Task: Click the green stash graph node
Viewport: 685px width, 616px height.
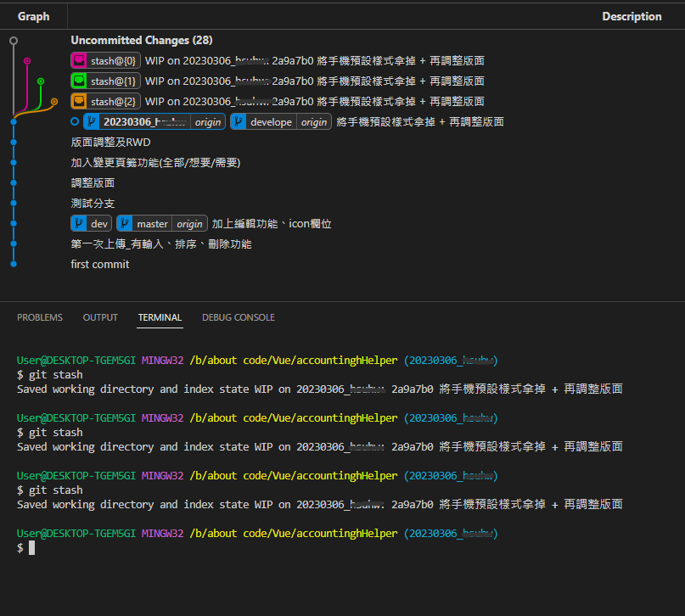Action: [41, 81]
